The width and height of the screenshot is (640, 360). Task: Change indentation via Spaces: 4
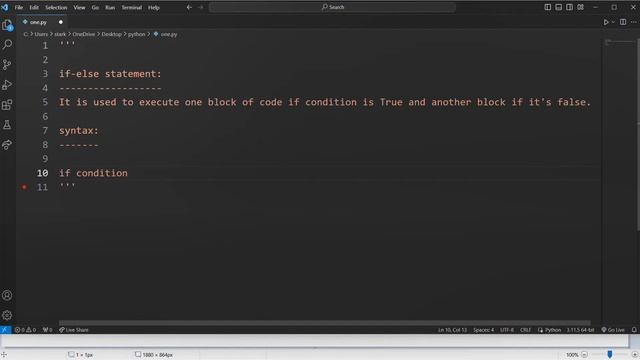point(483,330)
